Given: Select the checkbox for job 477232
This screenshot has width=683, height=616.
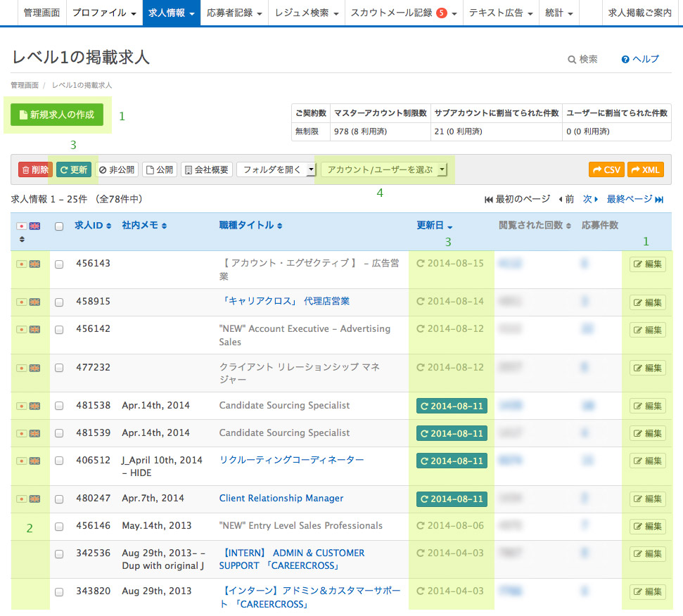Looking at the screenshot, I should click(x=59, y=368).
